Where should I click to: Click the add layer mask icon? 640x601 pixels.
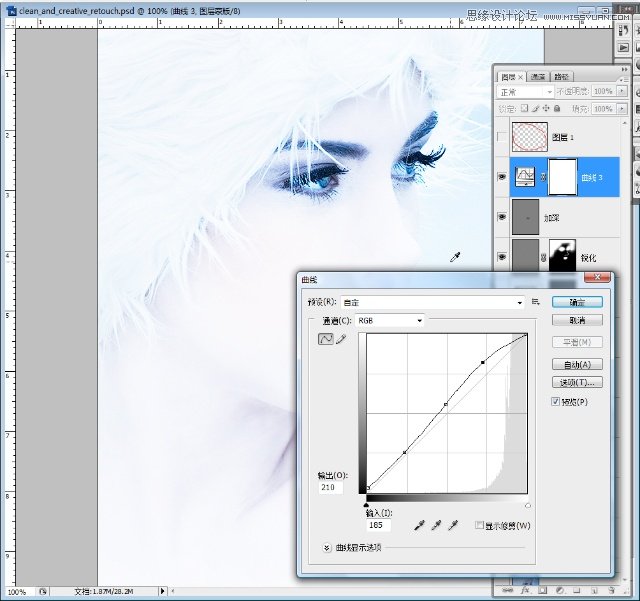click(x=542, y=590)
